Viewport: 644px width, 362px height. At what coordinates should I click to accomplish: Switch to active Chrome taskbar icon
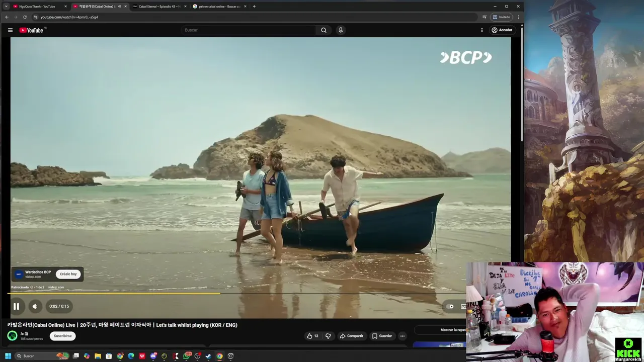pos(219,356)
